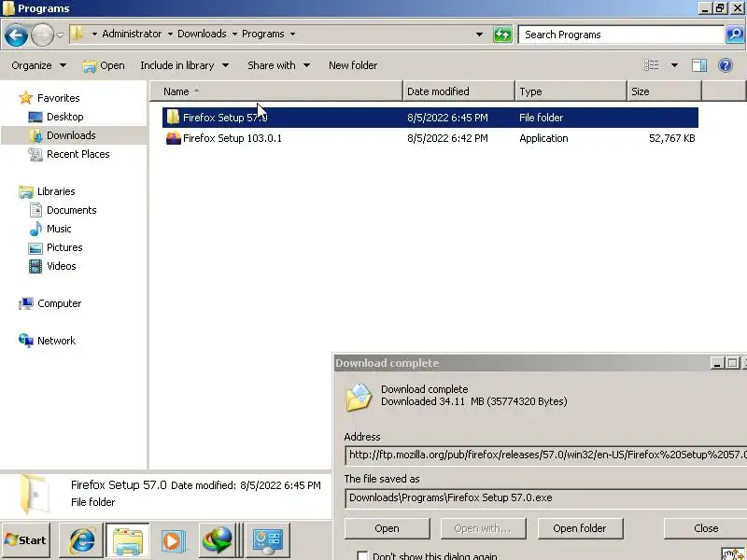Screen dimensions: 747x560
Task: Open Music library
Action: click(x=59, y=229)
